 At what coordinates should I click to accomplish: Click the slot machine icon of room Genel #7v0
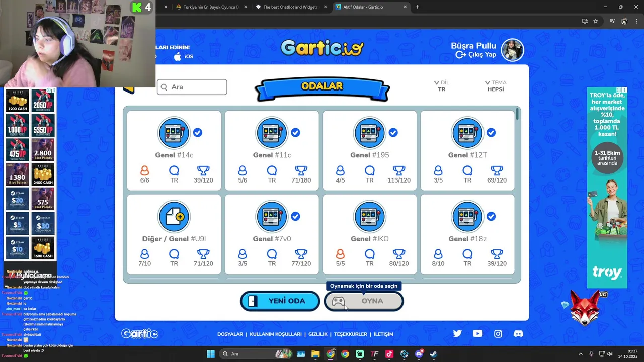click(x=272, y=217)
